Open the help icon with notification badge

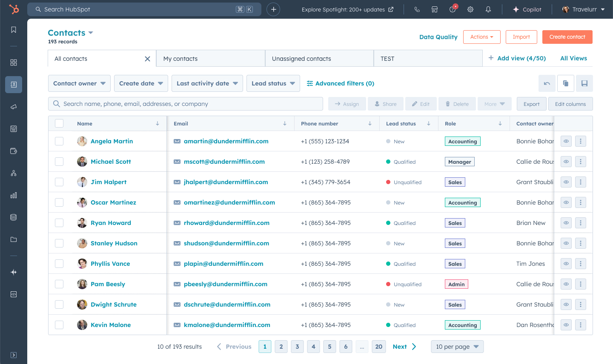pyautogui.click(x=453, y=9)
